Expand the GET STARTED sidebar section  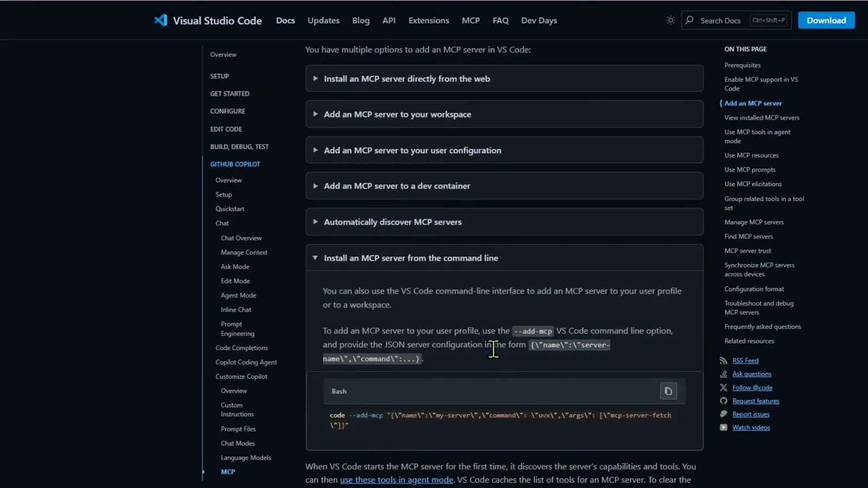pos(230,94)
